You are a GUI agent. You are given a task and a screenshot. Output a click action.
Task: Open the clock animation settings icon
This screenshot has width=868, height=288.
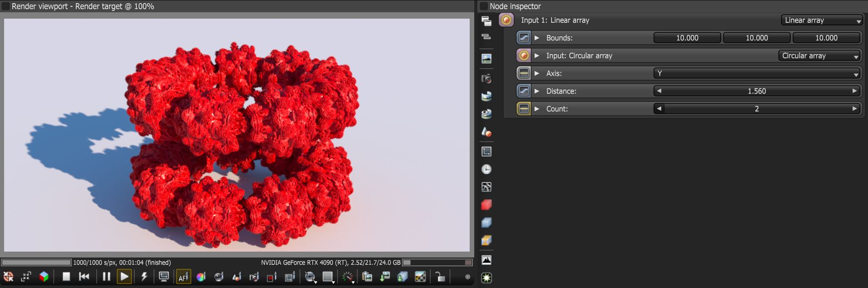click(487, 169)
